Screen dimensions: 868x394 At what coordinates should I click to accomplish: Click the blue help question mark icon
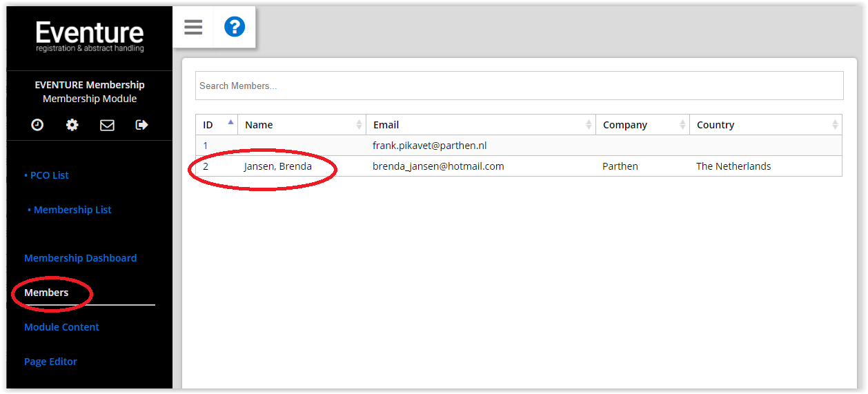tap(235, 27)
